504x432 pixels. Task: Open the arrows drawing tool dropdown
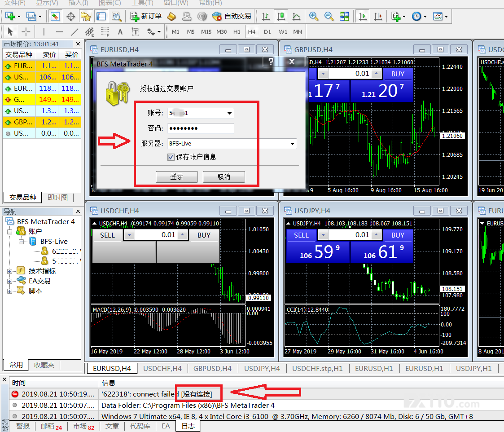pyautogui.click(x=159, y=32)
